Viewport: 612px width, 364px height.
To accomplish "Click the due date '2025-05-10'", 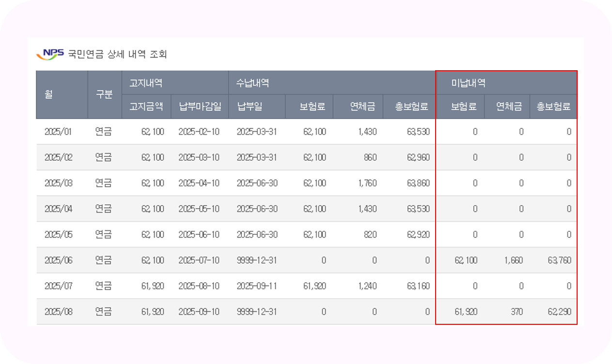I will click(x=199, y=209).
